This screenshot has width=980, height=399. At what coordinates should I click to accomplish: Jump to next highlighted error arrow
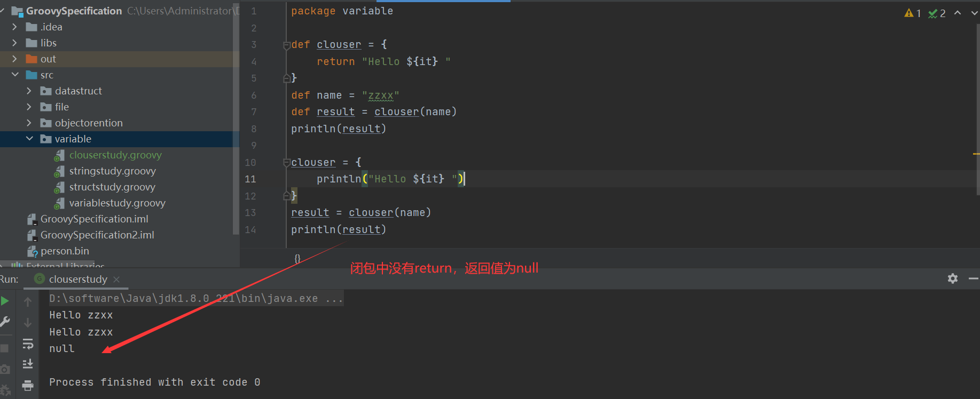click(x=974, y=13)
